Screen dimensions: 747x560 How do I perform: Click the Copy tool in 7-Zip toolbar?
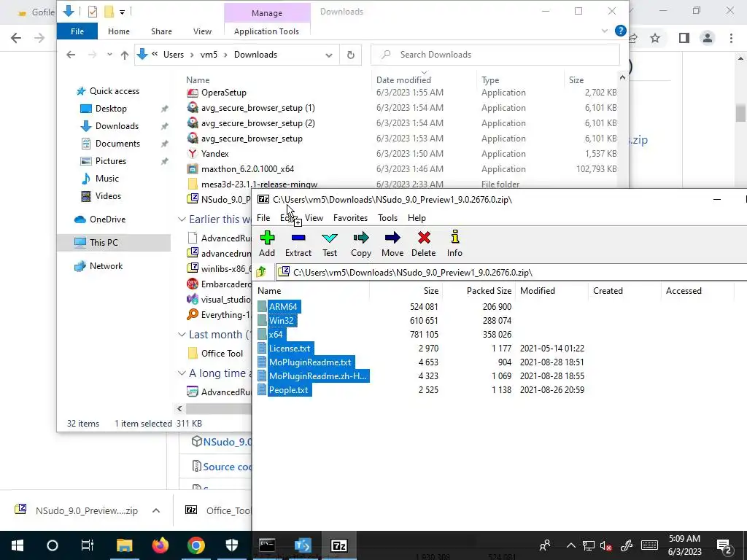[361, 244]
